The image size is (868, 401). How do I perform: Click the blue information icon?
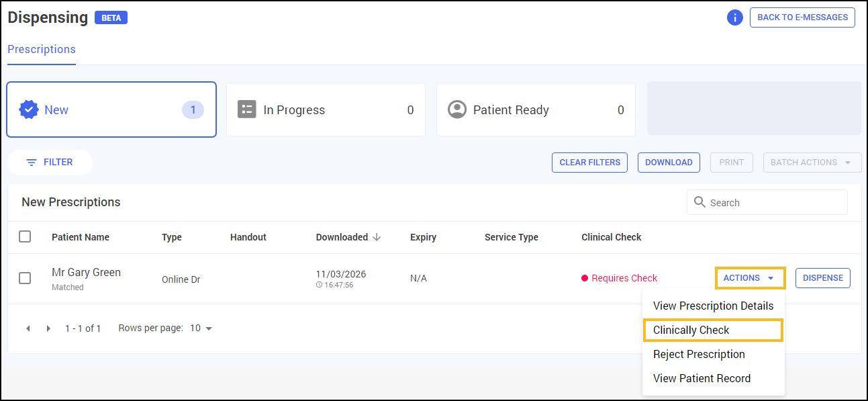[x=735, y=17]
